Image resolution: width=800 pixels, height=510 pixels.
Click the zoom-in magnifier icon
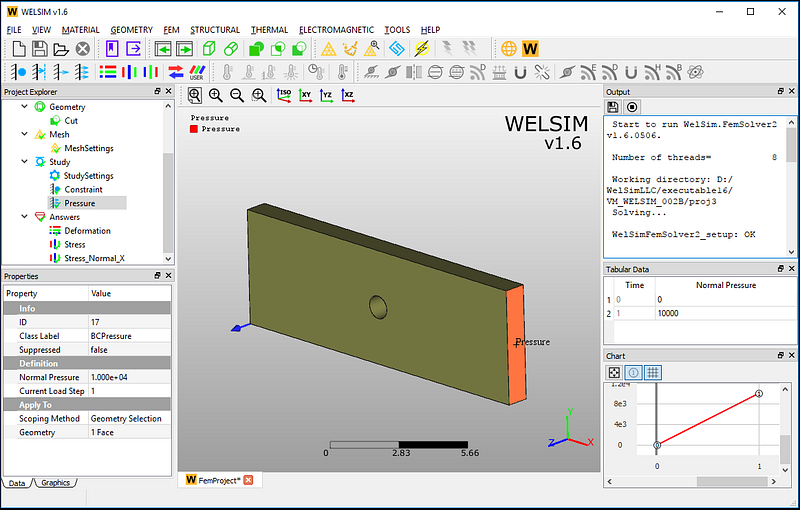(216, 95)
